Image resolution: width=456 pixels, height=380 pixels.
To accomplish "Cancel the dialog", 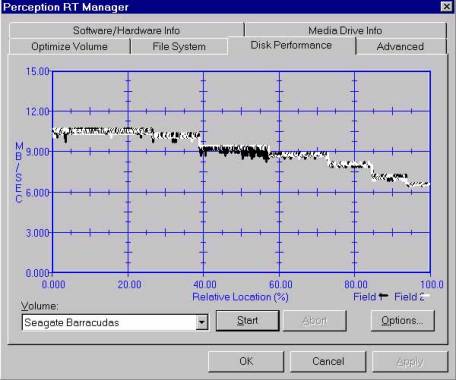I will 328,361.
